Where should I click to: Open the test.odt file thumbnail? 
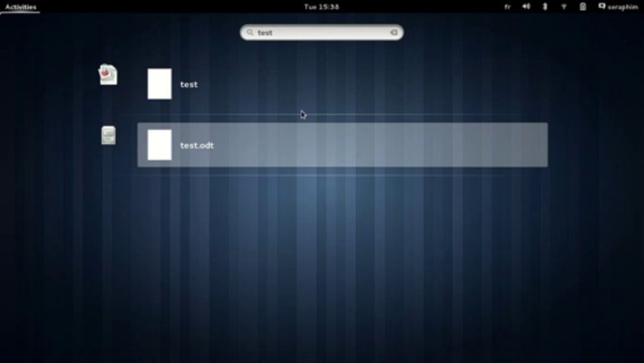(160, 145)
